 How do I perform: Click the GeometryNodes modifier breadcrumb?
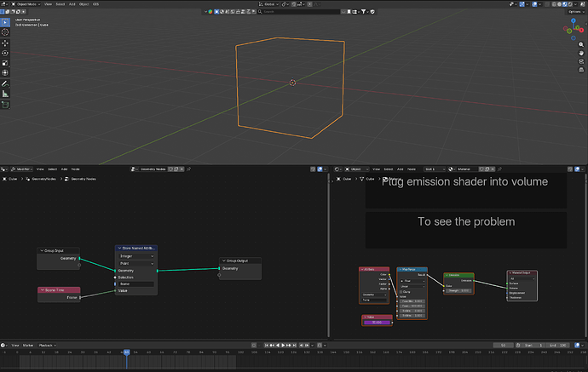tap(41, 179)
